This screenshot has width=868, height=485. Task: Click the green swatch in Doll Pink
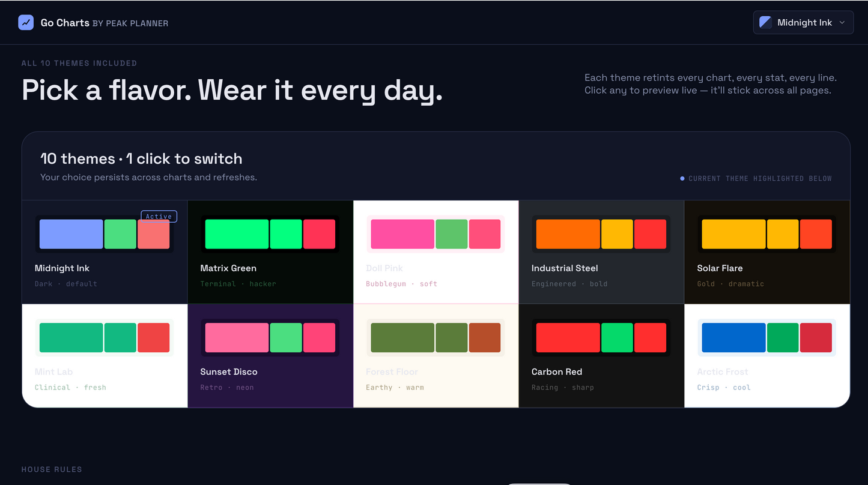coord(452,234)
